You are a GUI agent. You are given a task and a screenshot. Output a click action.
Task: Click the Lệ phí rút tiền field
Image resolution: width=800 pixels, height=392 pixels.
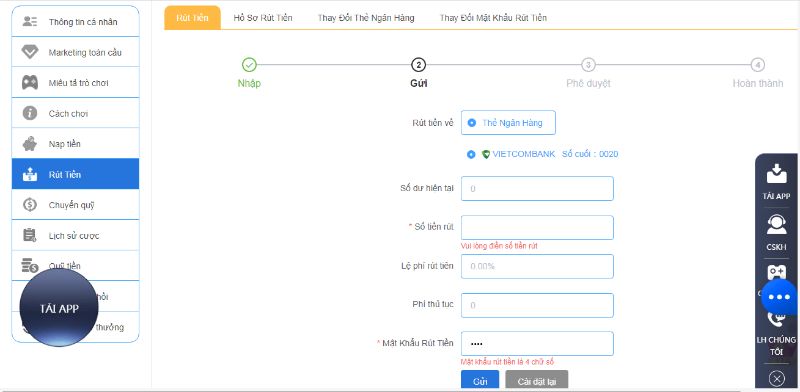pyautogui.click(x=537, y=266)
